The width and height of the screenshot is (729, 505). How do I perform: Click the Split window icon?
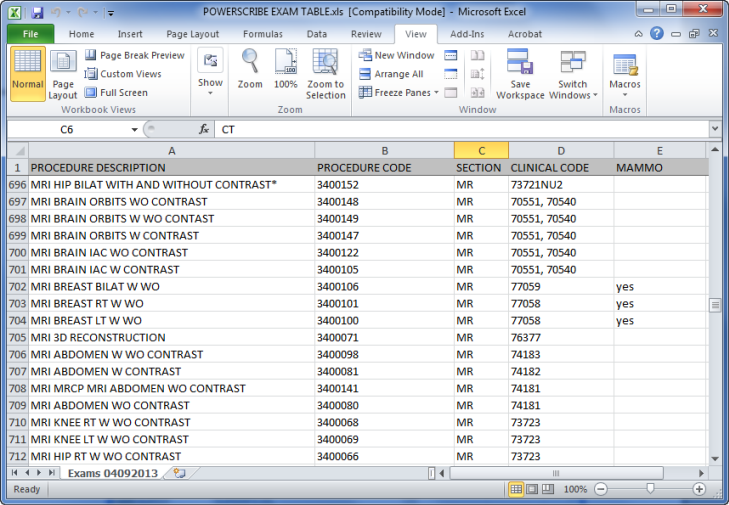tap(451, 55)
